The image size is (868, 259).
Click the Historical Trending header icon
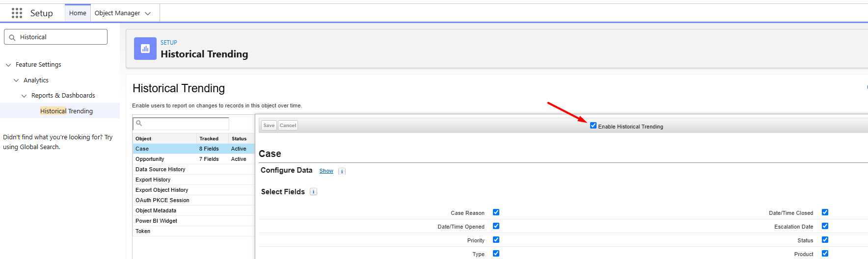click(145, 49)
